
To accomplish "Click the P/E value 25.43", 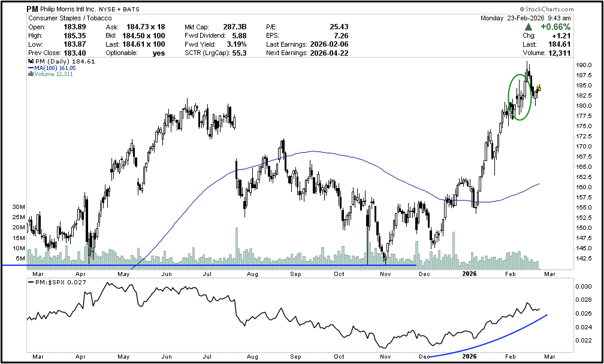I will click(x=339, y=27).
